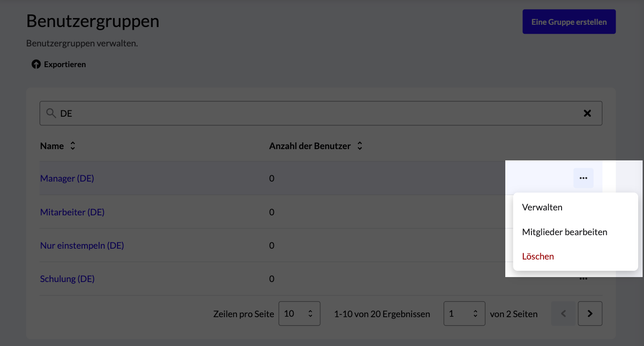Viewport: 644px width, 346px height.
Task: Open the Mitarbeiter (DE) group link
Action: tap(72, 212)
